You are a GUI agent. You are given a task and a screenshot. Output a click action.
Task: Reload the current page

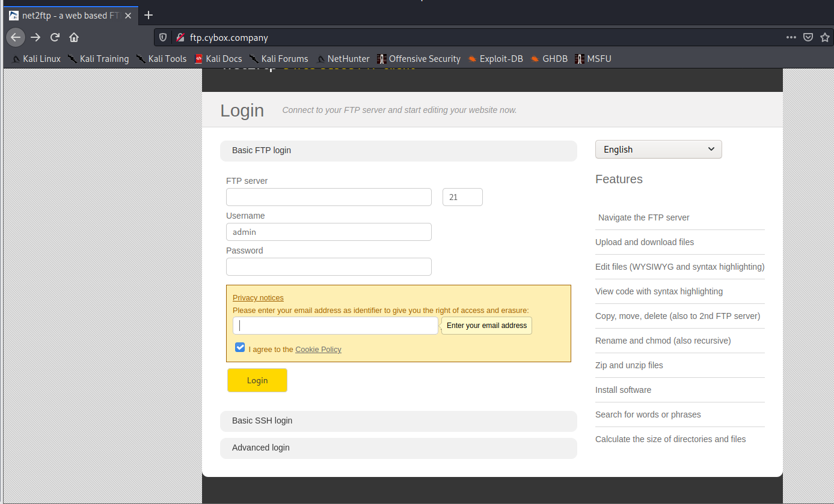[x=55, y=37]
